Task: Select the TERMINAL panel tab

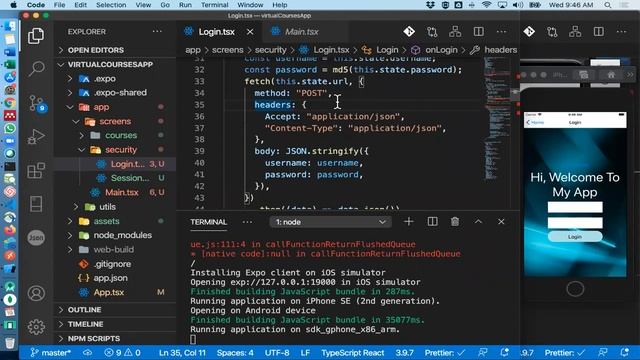Action: click(x=208, y=222)
